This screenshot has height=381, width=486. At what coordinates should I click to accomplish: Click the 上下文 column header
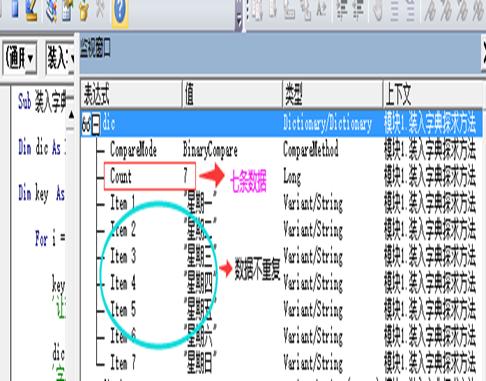pyautogui.click(x=433, y=95)
